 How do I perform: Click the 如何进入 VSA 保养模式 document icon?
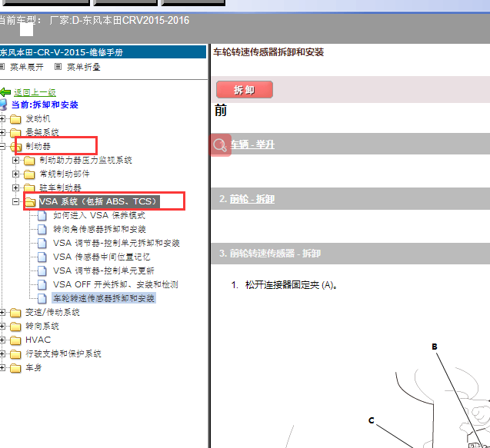42,216
